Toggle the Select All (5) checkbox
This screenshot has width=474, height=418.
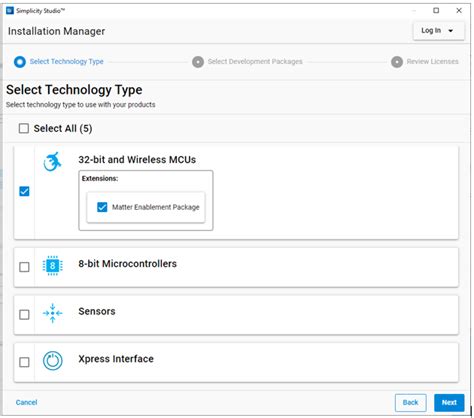tap(24, 128)
